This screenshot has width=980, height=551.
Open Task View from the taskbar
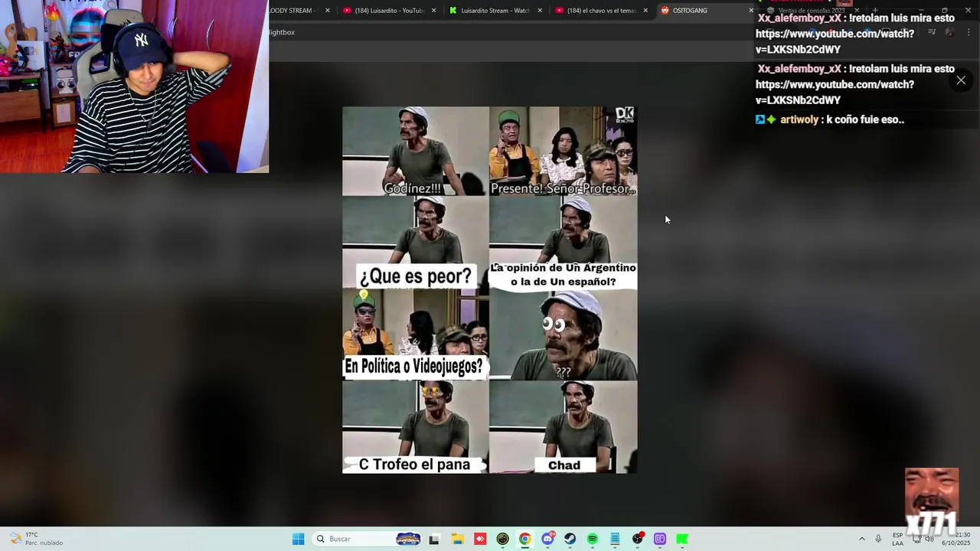(434, 539)
